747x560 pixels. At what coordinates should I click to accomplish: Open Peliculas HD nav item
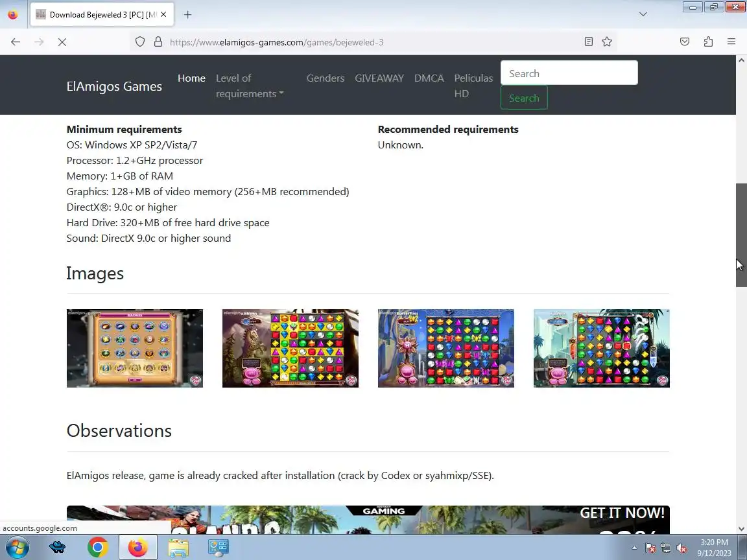click(473, 86)
